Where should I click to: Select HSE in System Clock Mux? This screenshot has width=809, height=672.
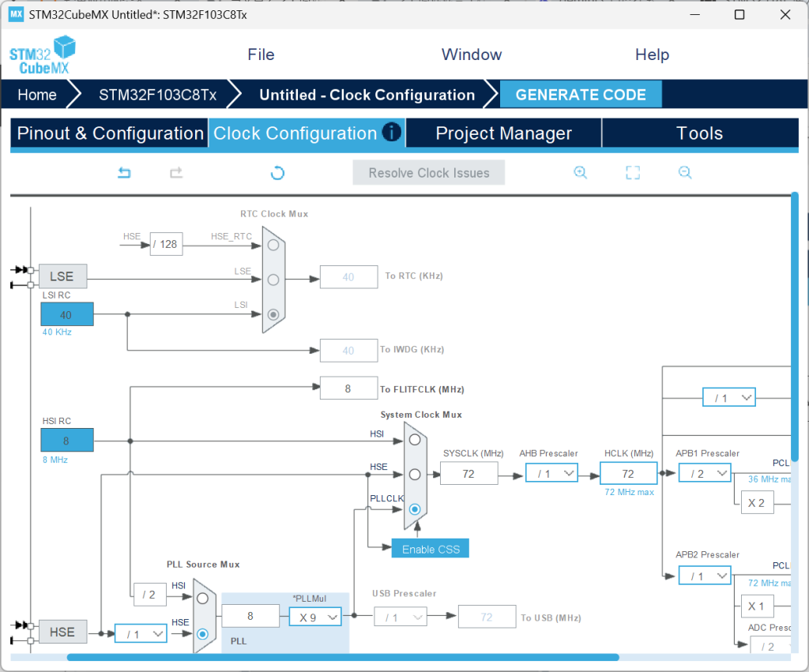(x=414, y=474)
